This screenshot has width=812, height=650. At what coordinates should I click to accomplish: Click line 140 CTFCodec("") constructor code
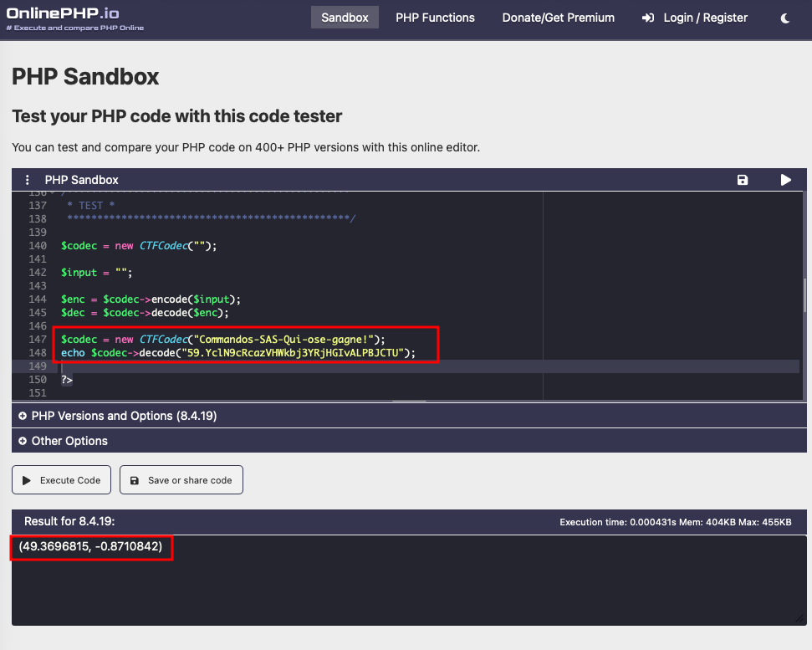(177, 245)
